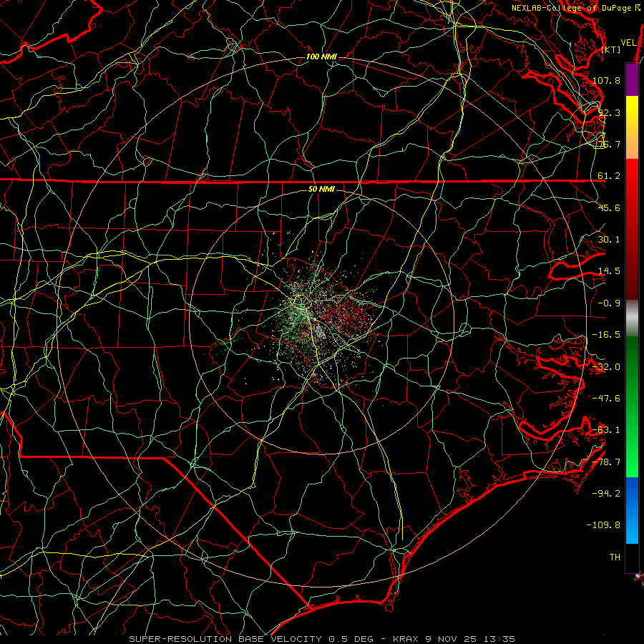Click the blue segment of the color bar
Viewport: 644px width, 644px height.
coord(632,510)
